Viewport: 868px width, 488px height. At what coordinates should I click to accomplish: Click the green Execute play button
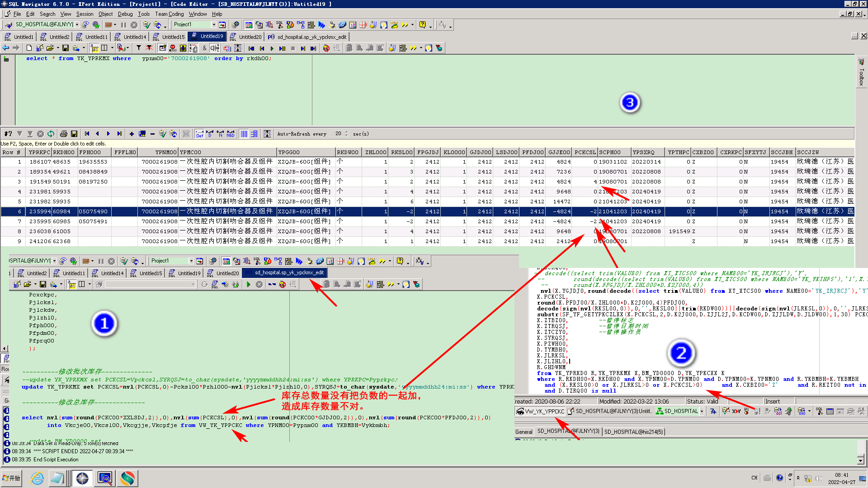pyautogui.click(x=272, y=48)
